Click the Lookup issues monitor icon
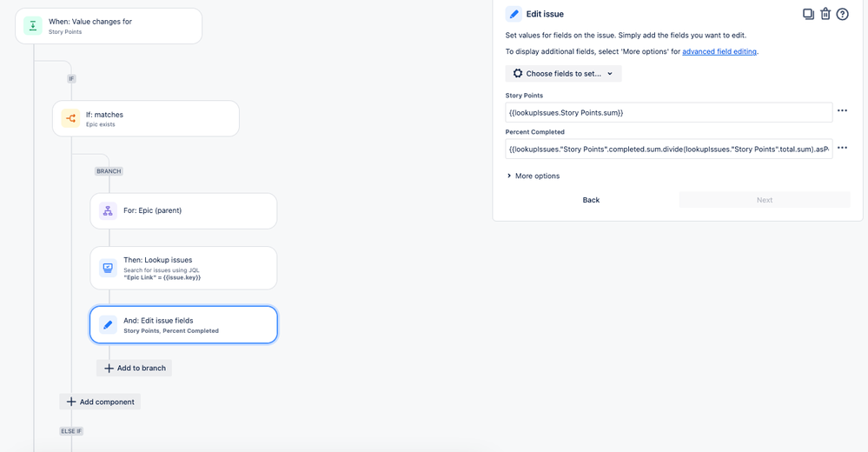 (x=108, y=268)
